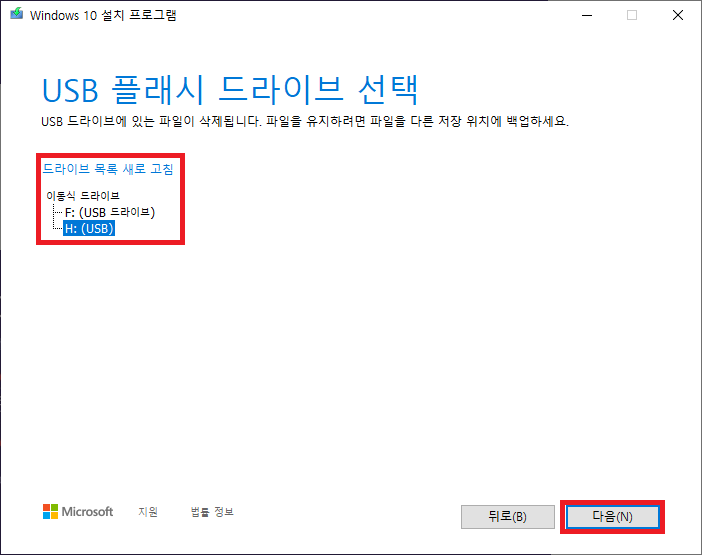The width and height of the screenshot is (702, 555).
Task: Minimize the setup window
Action: click(x=587, y=15)
